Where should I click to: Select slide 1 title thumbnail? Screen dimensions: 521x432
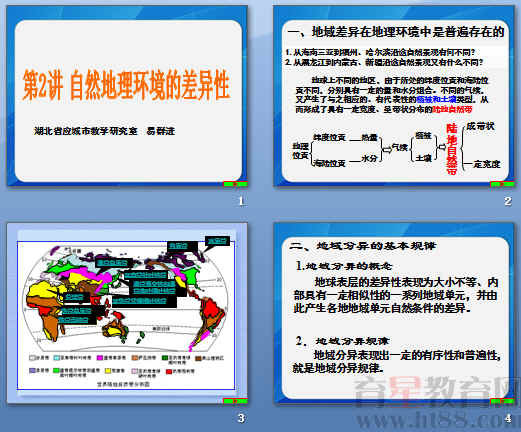point(127,96)
